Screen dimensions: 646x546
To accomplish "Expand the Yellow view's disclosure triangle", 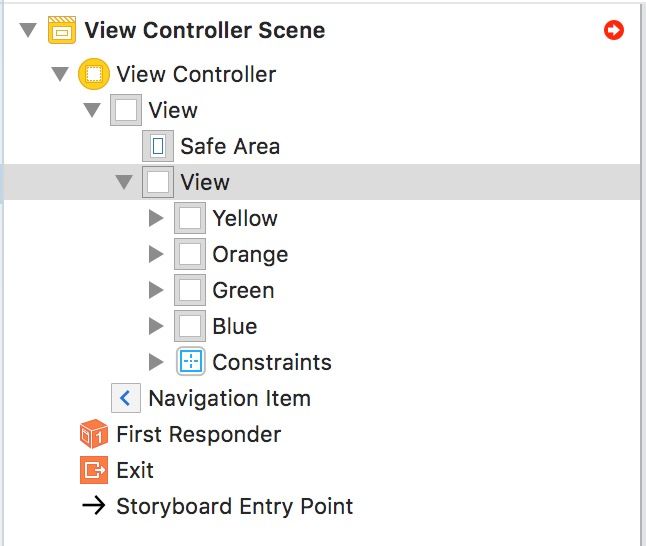I will coord(156,218).
